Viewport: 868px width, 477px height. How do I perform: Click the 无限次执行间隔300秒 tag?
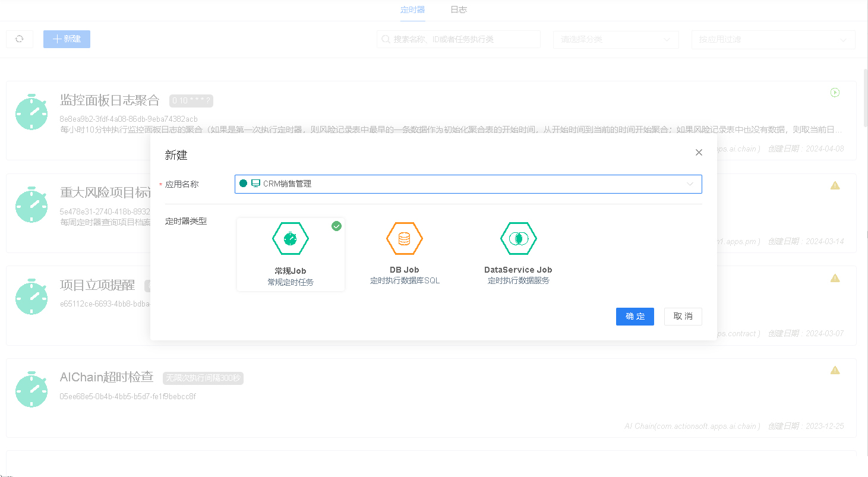[203, 378]
